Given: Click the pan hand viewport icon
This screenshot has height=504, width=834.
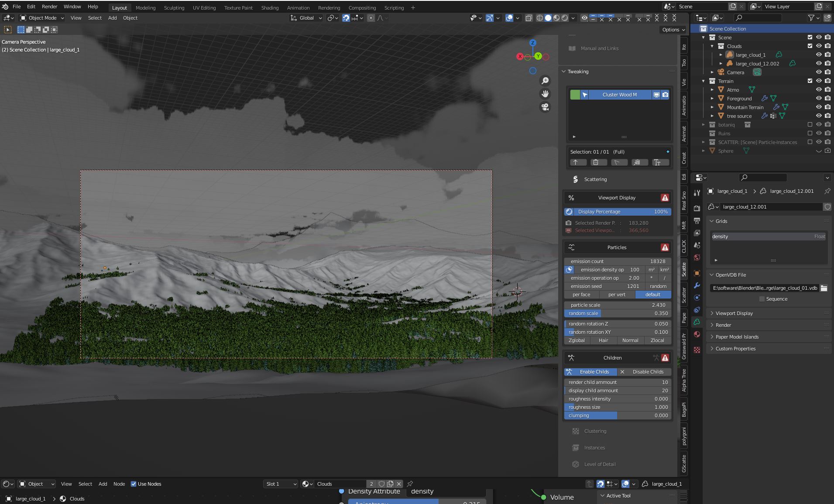Looking at the screenshot, I should coord(545,94).
